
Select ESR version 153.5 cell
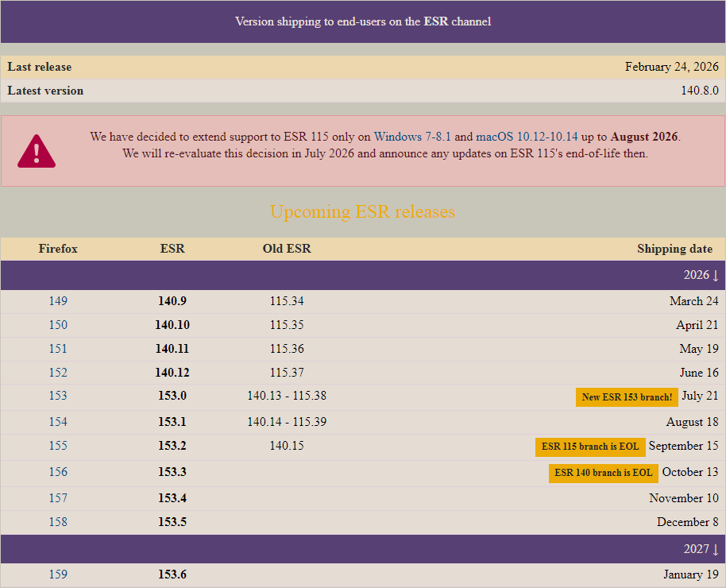click(172, 522)
